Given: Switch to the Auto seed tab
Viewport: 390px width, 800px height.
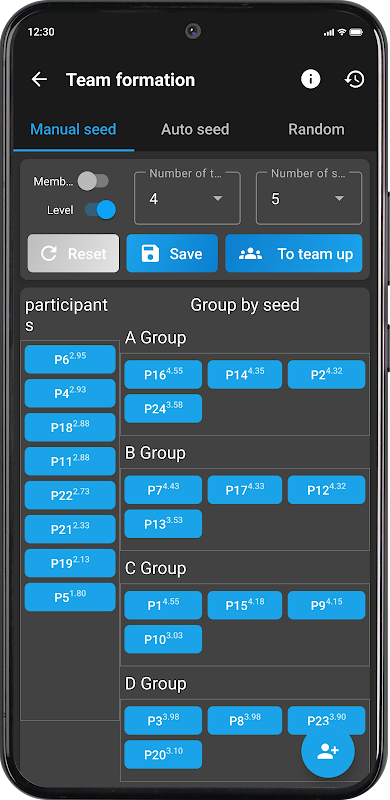Looking at the screenshot, I should tap(195, 130).
